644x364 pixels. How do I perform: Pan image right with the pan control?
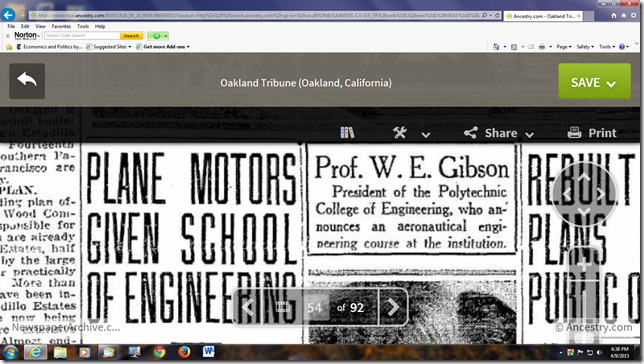[x=601, y=194]
